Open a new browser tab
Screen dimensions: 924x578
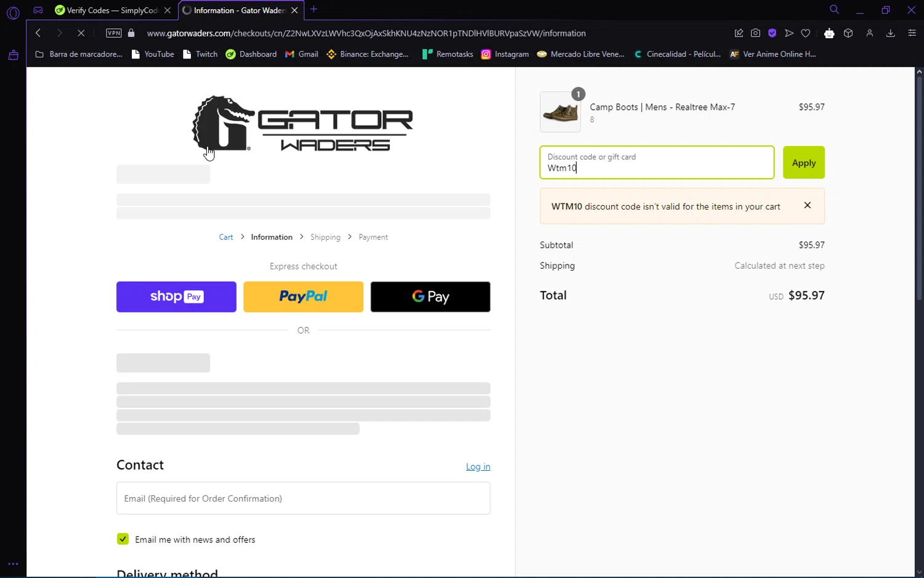(x=314, y=9)
